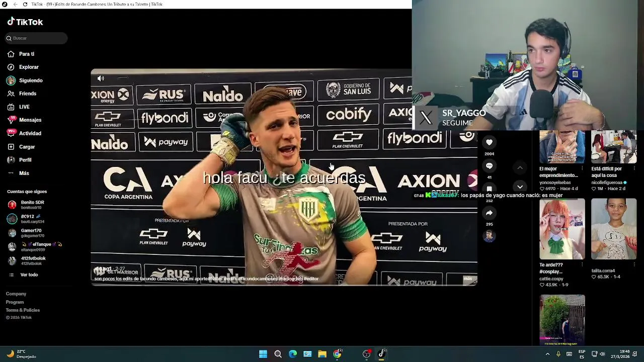This screenshot has height=362, width=644.
Task: Open Windows Start menu
Action: 263,354
